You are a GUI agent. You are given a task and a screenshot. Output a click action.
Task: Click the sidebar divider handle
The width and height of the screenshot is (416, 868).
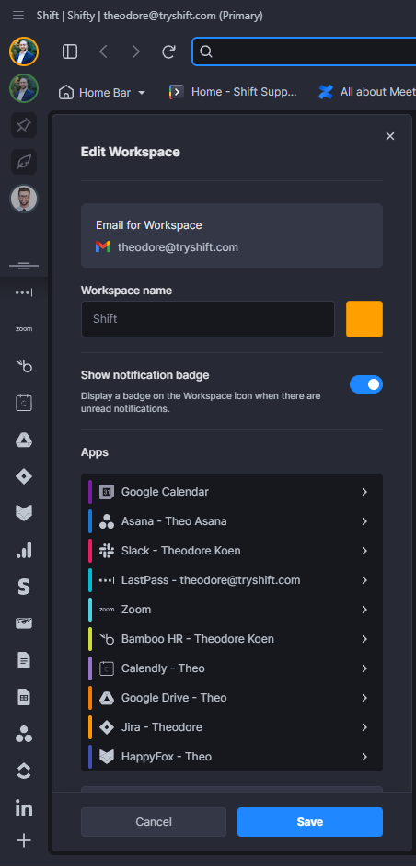(x=24, y=266)
